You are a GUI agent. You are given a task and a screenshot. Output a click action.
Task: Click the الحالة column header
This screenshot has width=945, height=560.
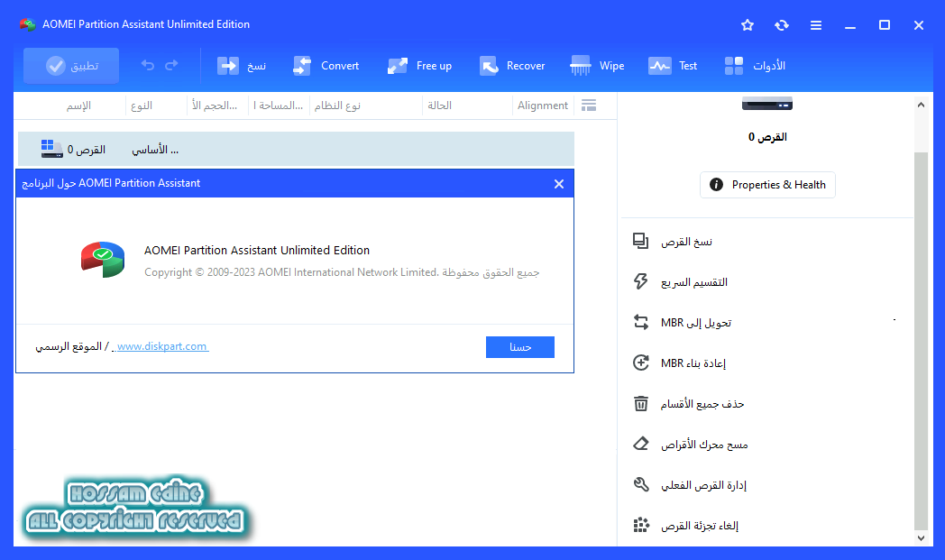click(439, 106)
